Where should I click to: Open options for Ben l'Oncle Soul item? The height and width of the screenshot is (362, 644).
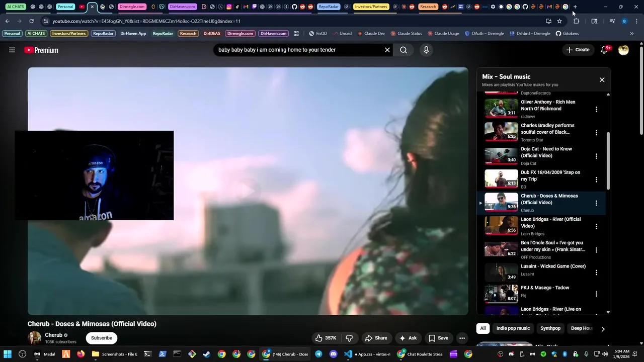pyautogui.click(x=596, y=250)
